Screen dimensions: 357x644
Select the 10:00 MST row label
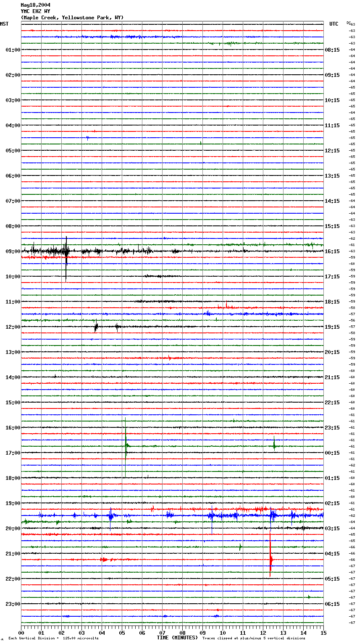[13, 277]
